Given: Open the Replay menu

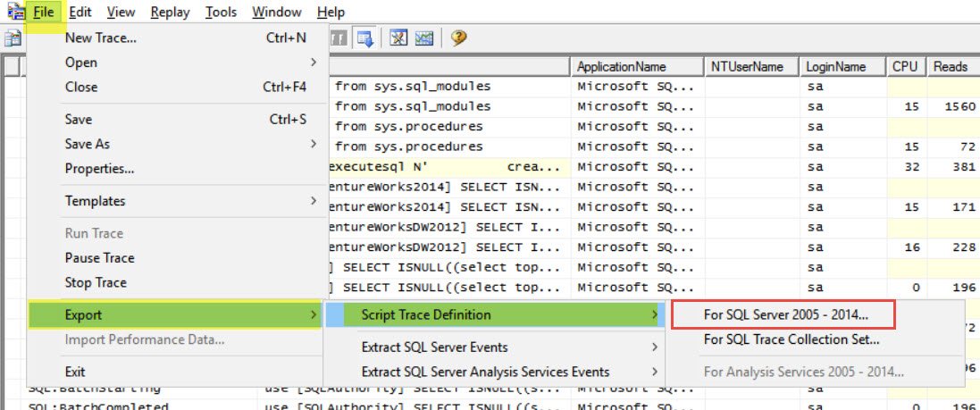Looking at the screenshot, I should pos(169,13).
